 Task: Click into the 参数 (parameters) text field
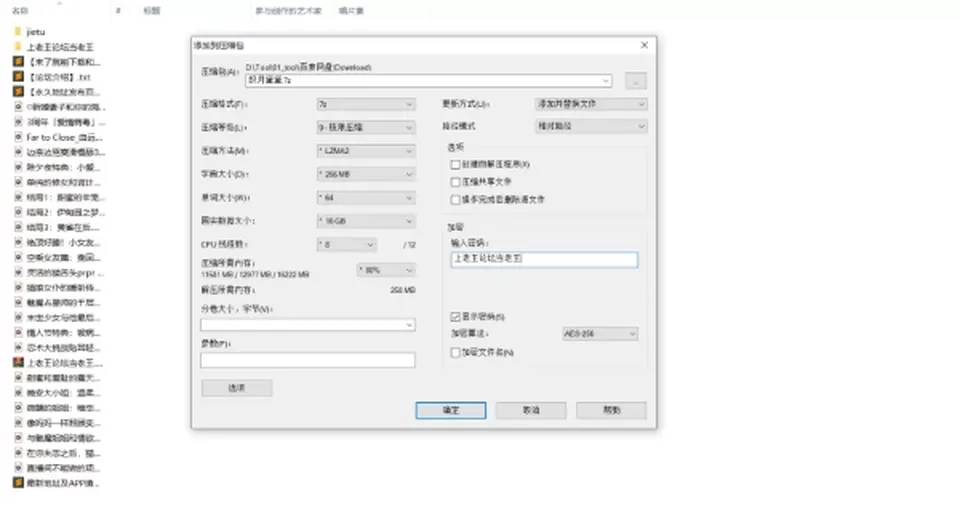tap(307, 360)
